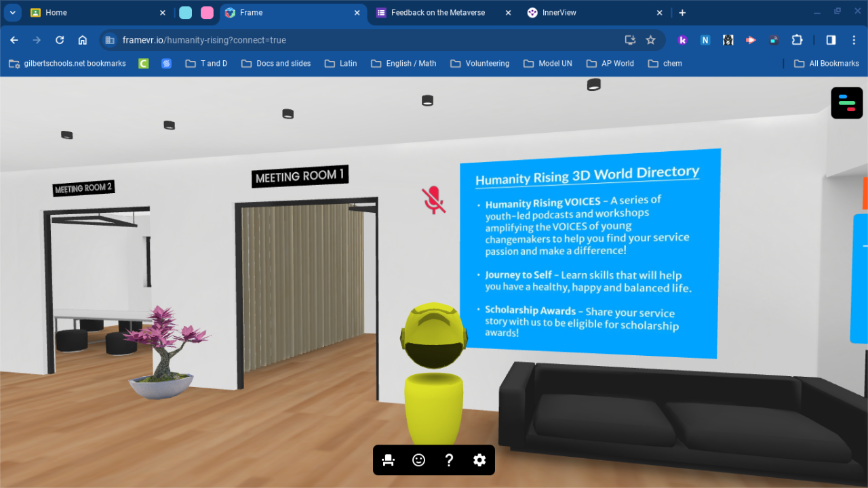Select the Frame tab

click(294, 13)
